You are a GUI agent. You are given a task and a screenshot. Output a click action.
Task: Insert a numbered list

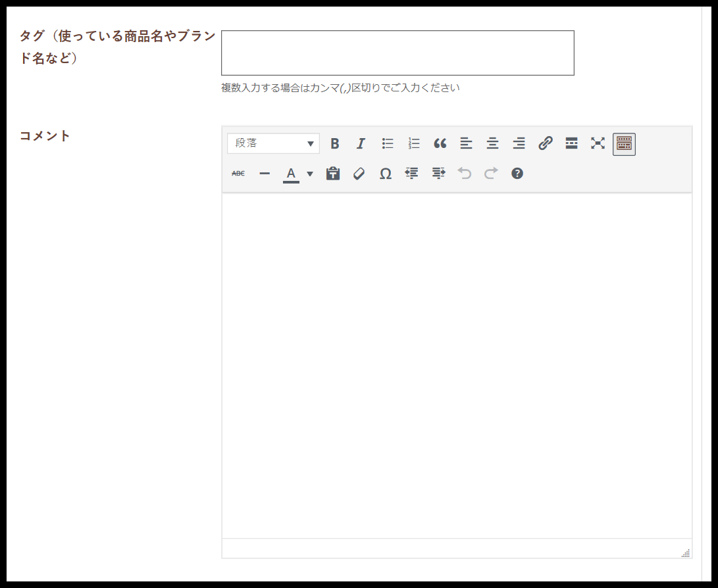pos(414,143)
